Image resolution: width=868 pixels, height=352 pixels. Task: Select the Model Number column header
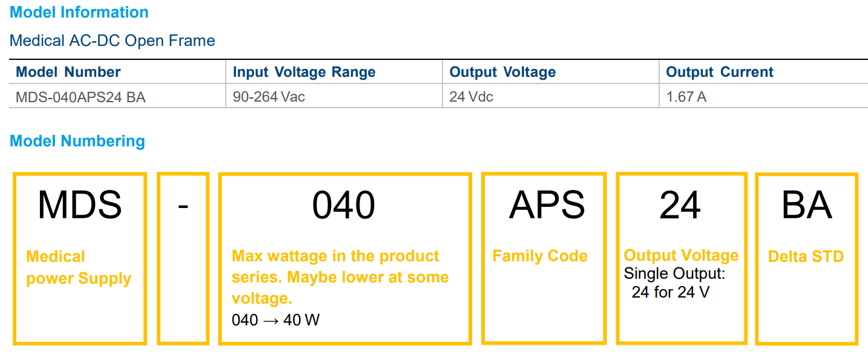pyautogui.click(x=68, y=72)
